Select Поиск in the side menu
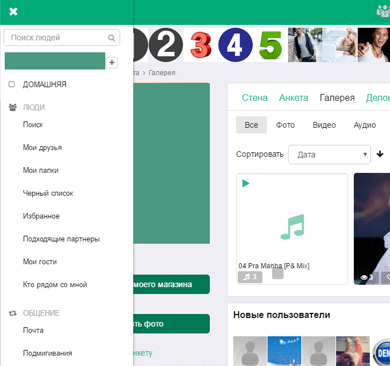This screenshot has height=366, width=390. (33, 125)
